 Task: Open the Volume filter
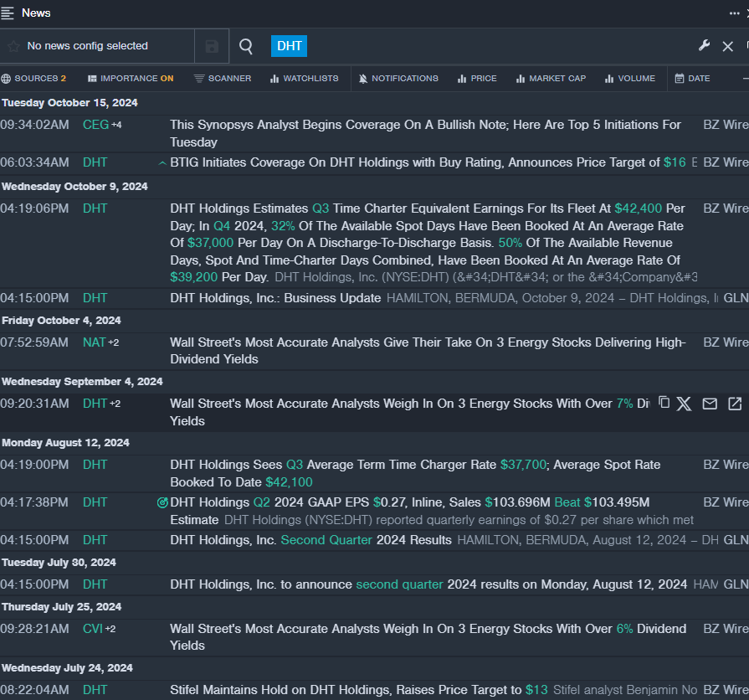click(630, 79)
